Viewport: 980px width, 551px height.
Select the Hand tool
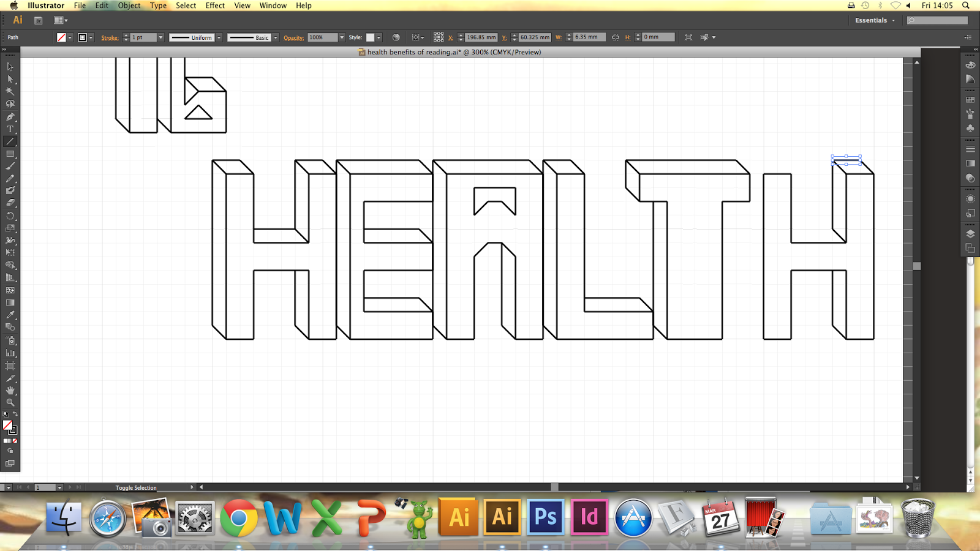click(x=10, y=390)
